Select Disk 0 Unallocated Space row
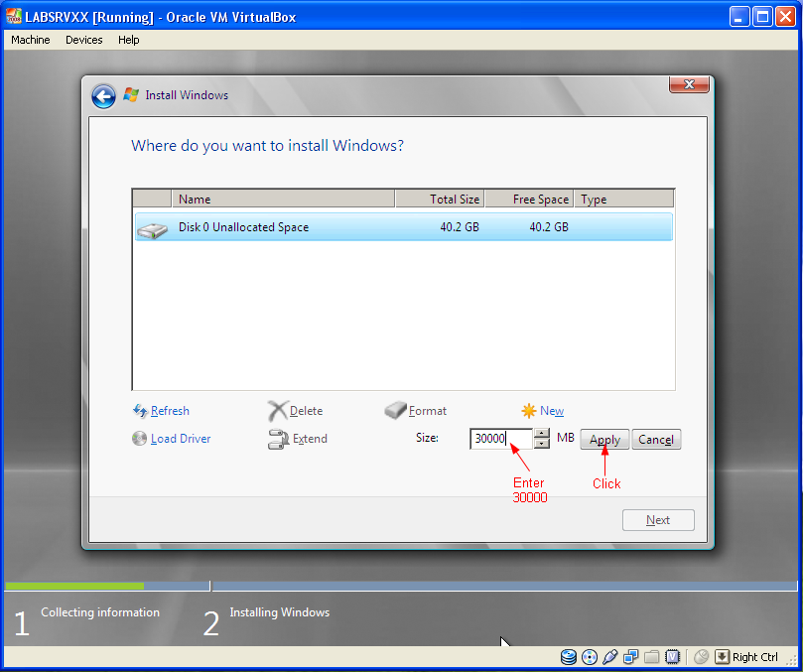 pos(404,227)
